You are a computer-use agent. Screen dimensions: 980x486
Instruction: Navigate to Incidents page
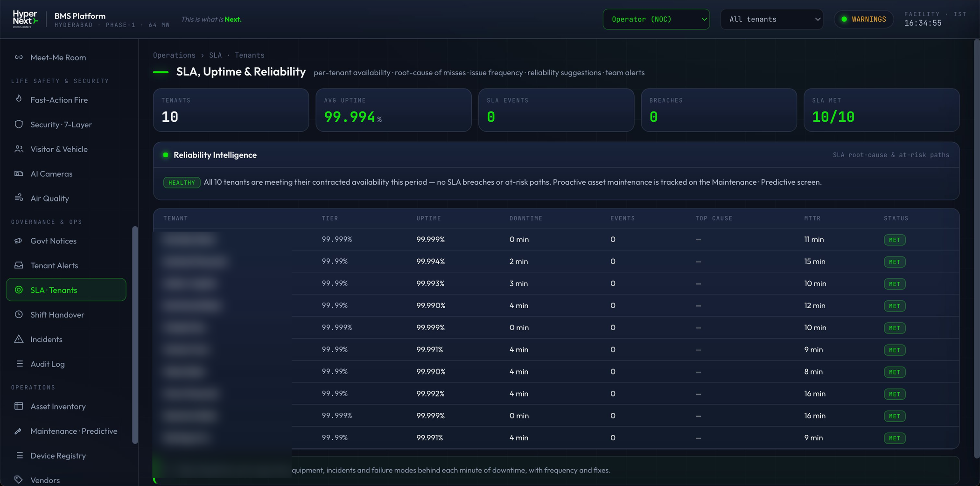pos(66,339)
